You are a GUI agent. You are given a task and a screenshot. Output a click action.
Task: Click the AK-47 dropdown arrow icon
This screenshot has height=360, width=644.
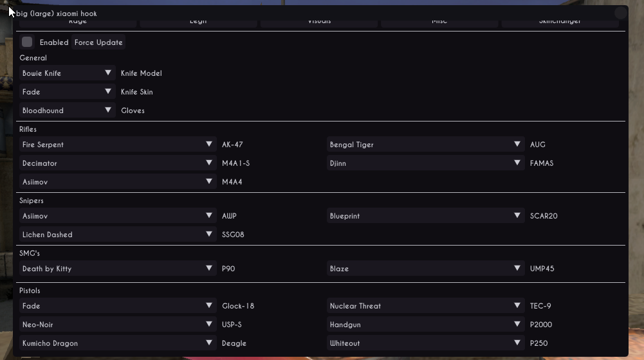pyautogui.click(x=209, y=145)
